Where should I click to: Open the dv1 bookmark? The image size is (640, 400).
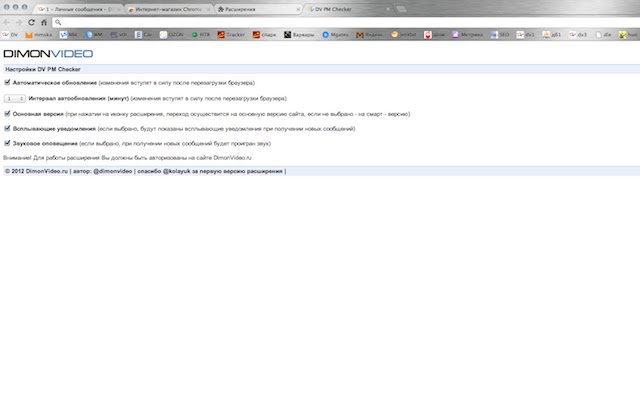(x=525, y=35)
